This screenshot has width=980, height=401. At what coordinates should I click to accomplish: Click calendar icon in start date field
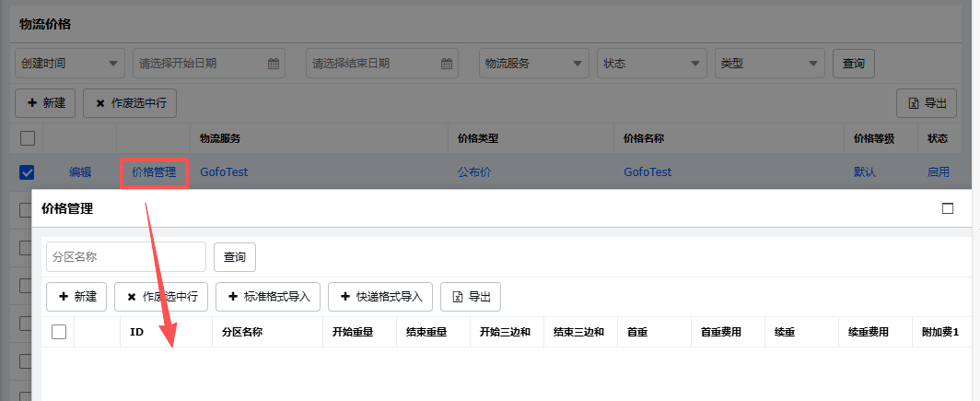click(274, 64)
